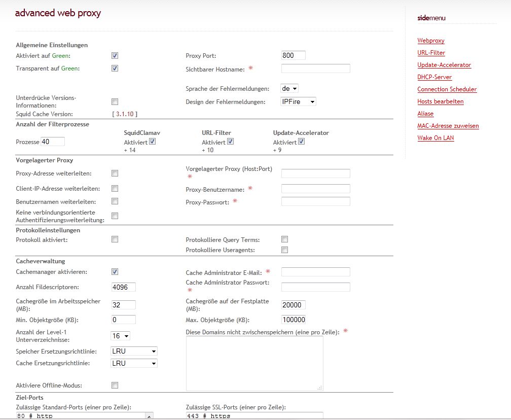Open Connection Scheduler link

click(x=447, y=89)
